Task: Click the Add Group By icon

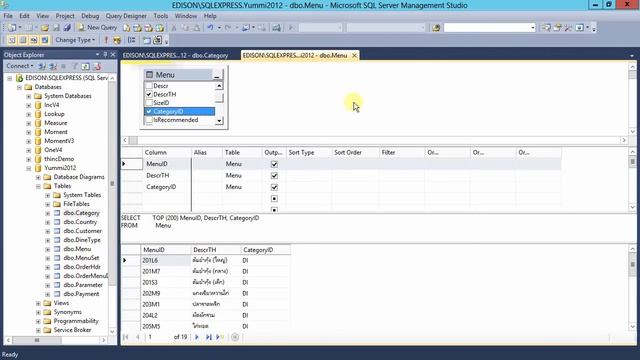Action: point(131,40)
